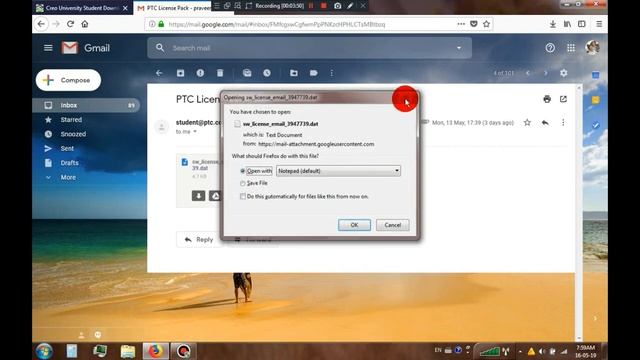The height and width of the screenshot is (360, 640).
Task: Expand the Notepad (default) application dropdown
Action: tap(338, 171)
